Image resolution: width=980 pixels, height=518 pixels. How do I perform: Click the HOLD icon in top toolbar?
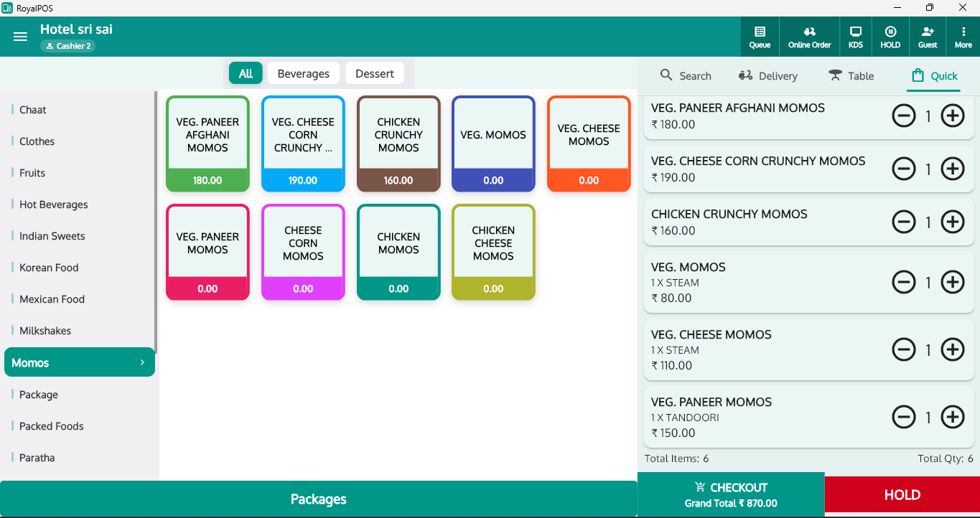(890, 37)
